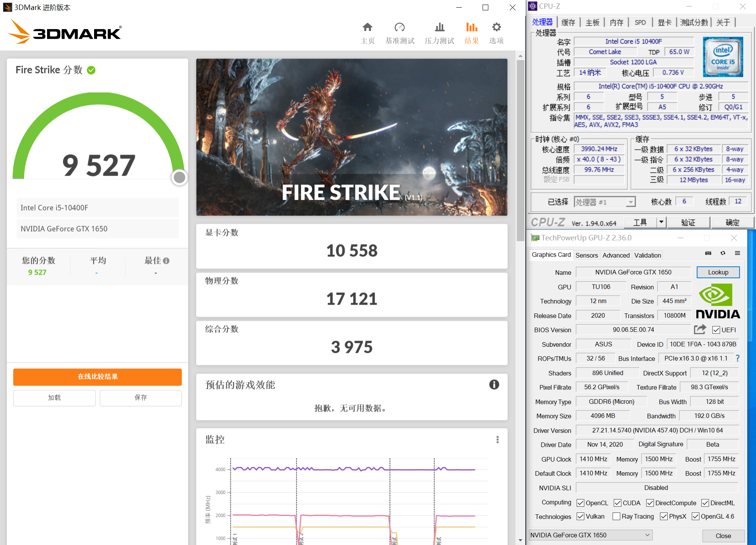The width and height of the screenshot is (756, 545).
Task: Click the GPU-Z title bar app icon
Action: (535, 238)
